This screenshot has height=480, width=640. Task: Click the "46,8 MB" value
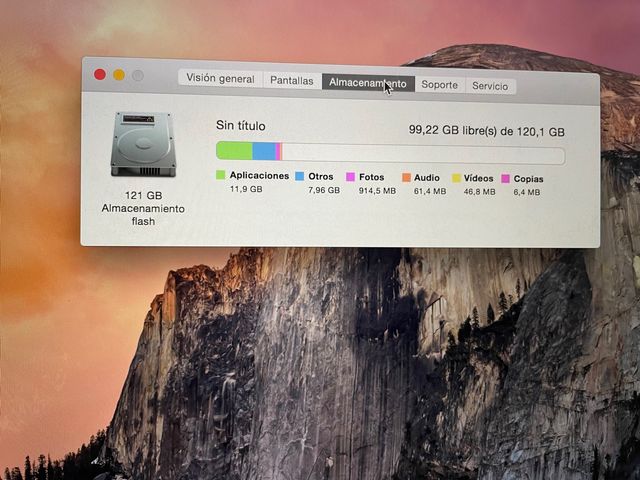480,192
